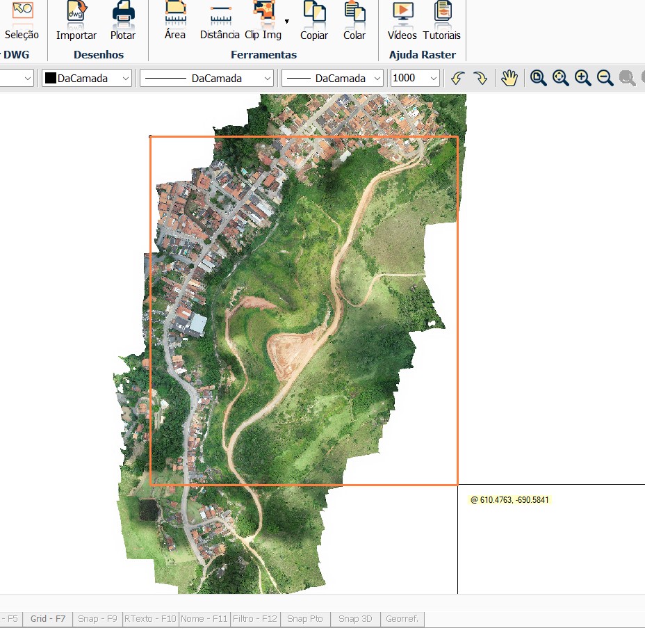Select the Pan hand tool

pyautogui.click(x=509, y=78)
